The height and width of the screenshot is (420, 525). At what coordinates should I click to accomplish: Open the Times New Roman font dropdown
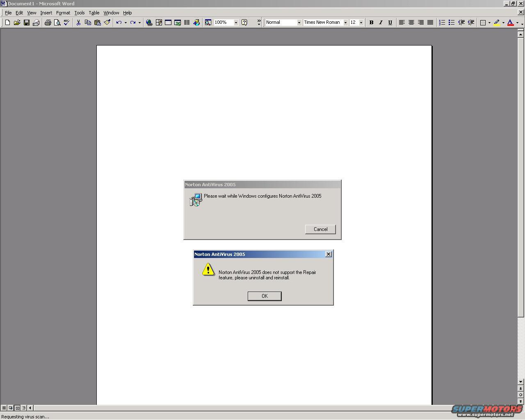[x=345, y=23]
